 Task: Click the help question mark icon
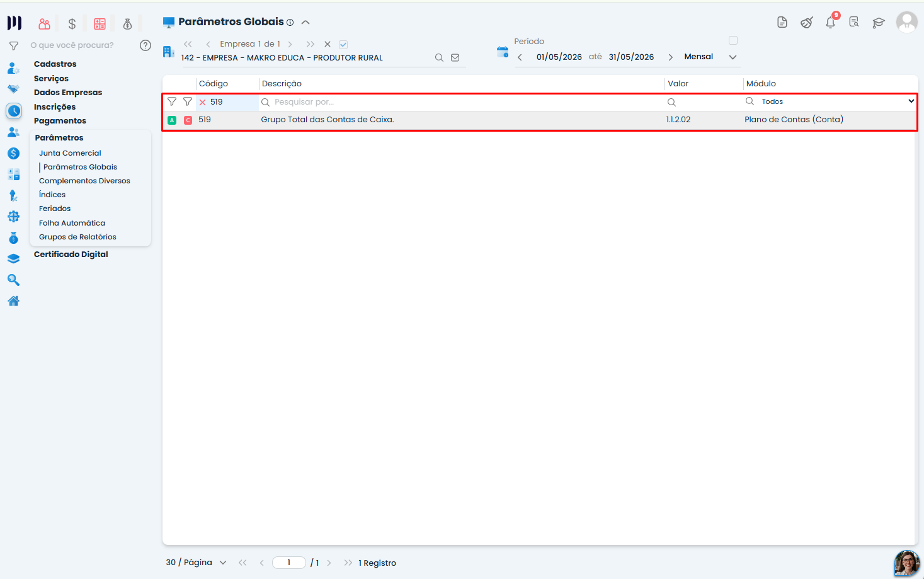145,45
